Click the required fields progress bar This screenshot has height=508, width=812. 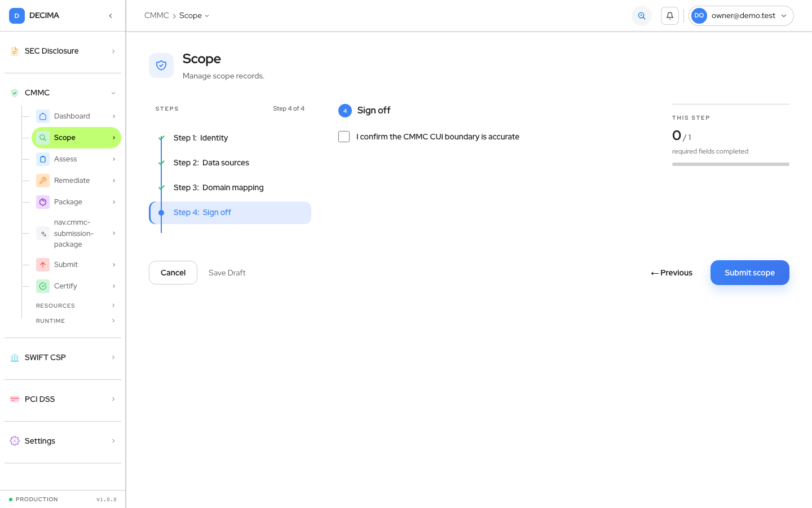tap(731, 164)
